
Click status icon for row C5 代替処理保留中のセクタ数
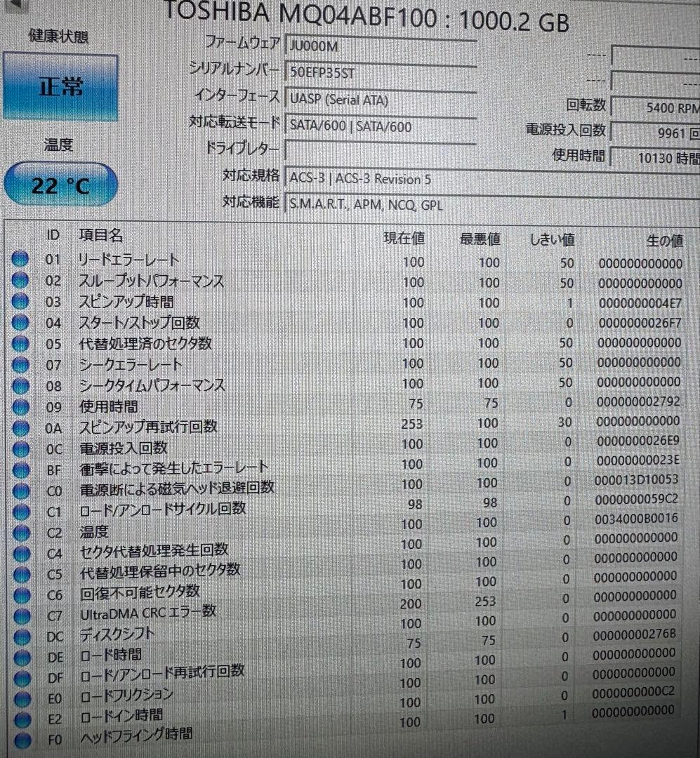(x=22, y=574)
